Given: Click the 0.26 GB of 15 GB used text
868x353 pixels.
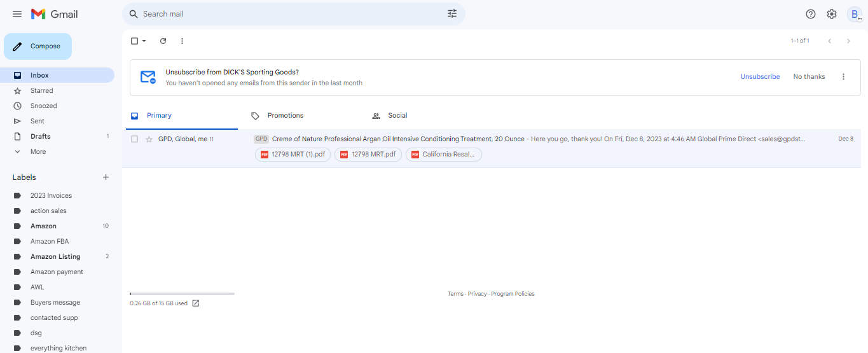Looking at the screenshot, I should point(158,303).
